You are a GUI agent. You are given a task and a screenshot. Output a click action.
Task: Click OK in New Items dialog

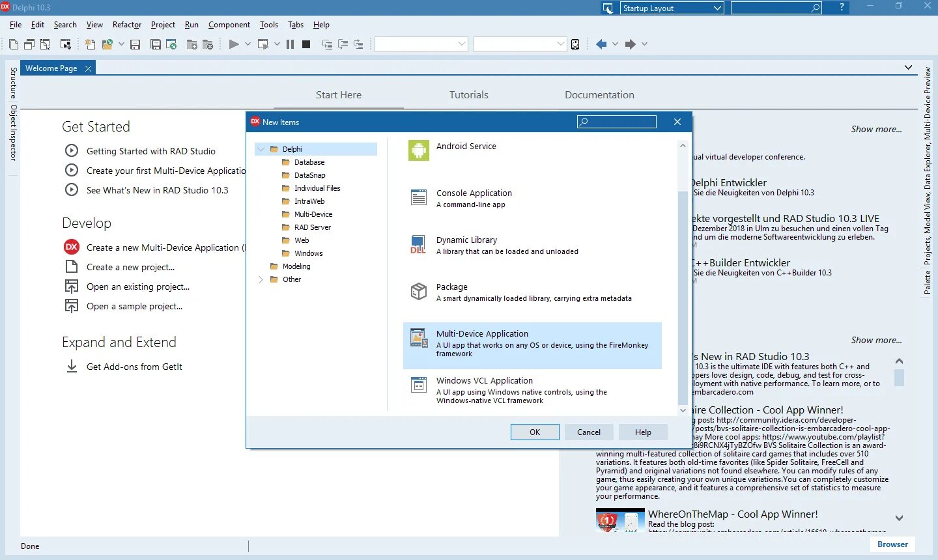pos(535,432)
